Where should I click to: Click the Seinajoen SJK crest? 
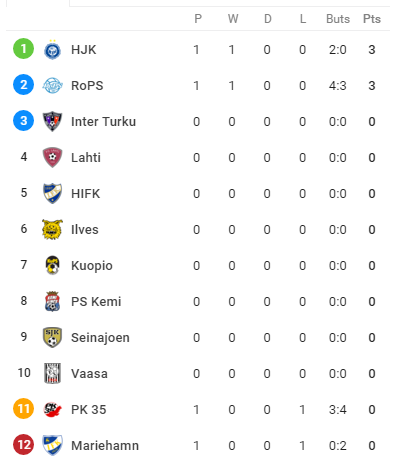coord(52,337)
